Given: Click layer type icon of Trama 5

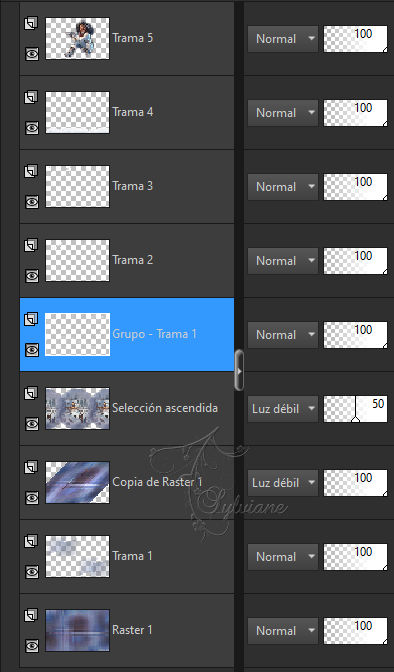Looking at the screenshot, I should click(31, 23).
